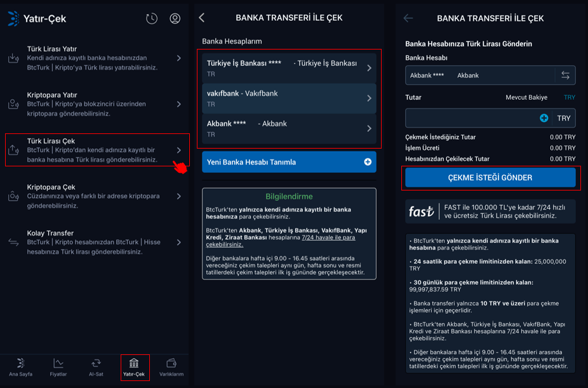This screenshot has width=588, height=388.
Task: Open the user profile icon
Action: (175, 18)
